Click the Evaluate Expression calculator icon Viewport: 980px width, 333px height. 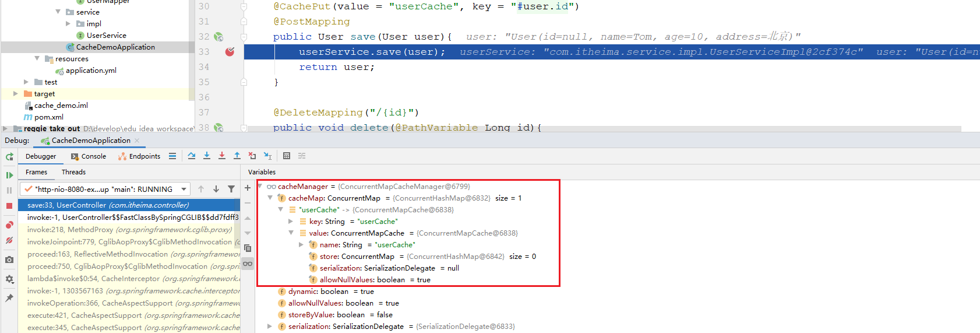287,156
